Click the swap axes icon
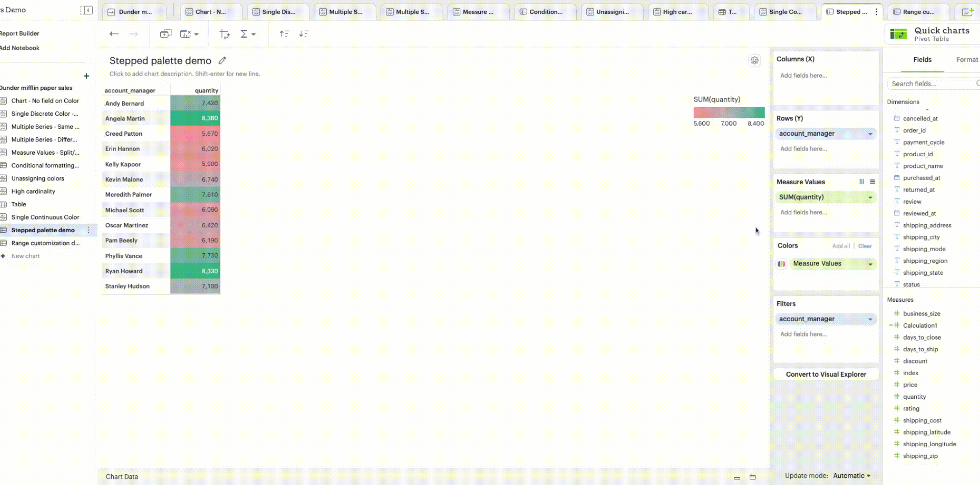Viewport: 980px width, 485px height. point(224,34)
